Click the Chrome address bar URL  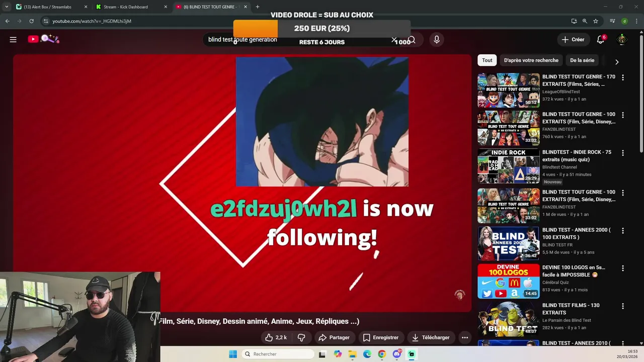click(92, 21)
